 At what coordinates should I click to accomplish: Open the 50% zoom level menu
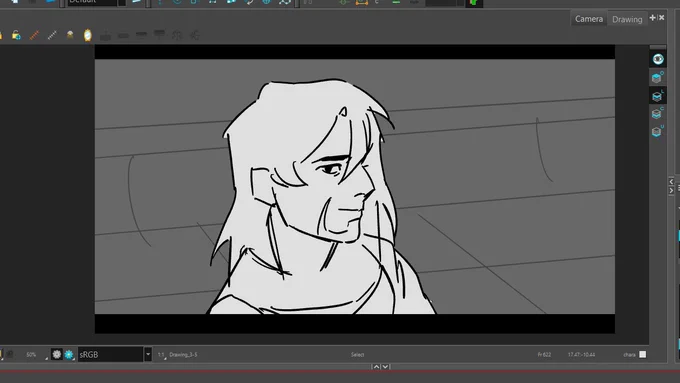[31, 355]
